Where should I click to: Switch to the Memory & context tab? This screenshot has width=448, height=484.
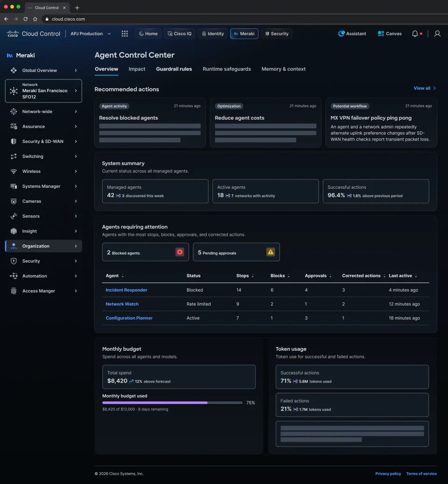[283, 69]
